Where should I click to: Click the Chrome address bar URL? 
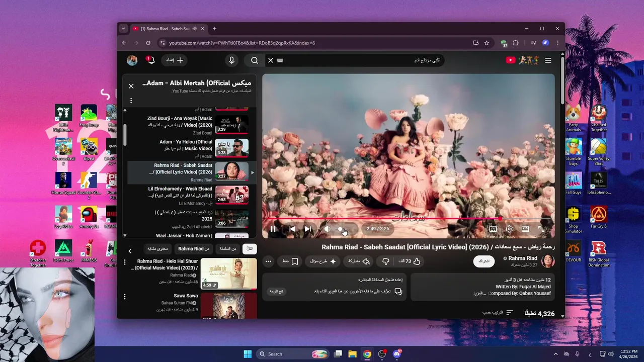point(242,43)
